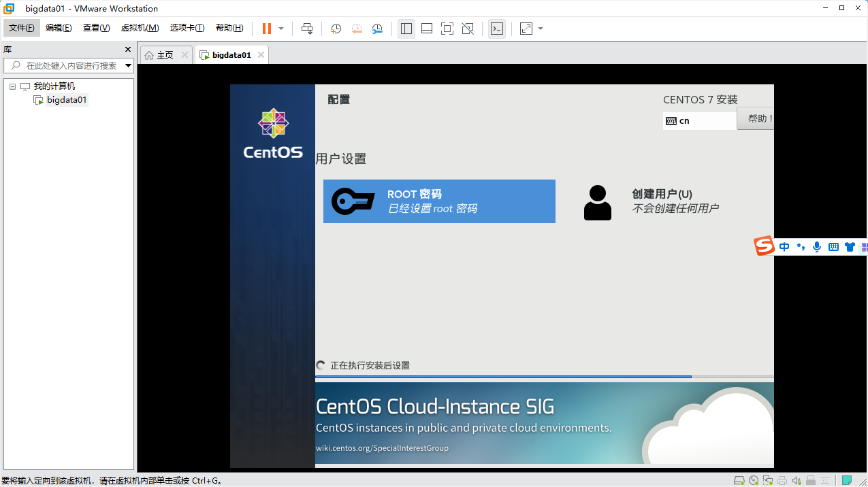Viewport: 868px width, 487px height.
Task: Open the 虚拟机(M) menu
Action: coord(140,28)
